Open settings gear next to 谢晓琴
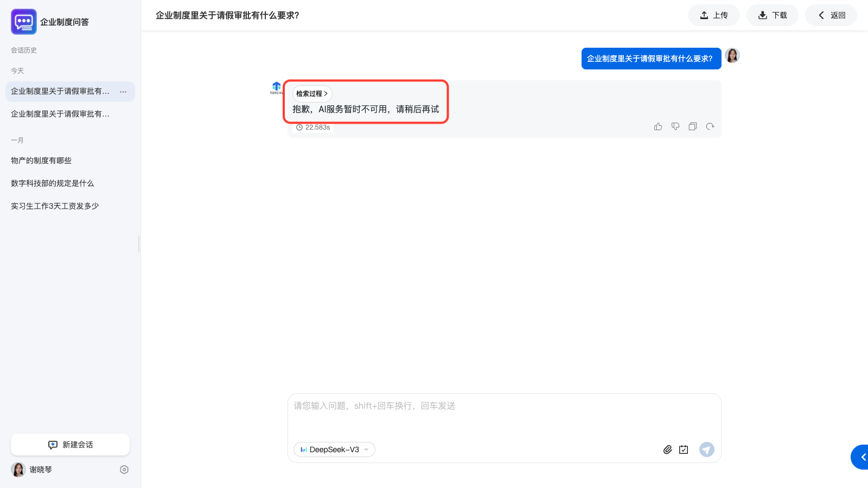The width and height of the screenshot is (868, 488). coord(124,470)
